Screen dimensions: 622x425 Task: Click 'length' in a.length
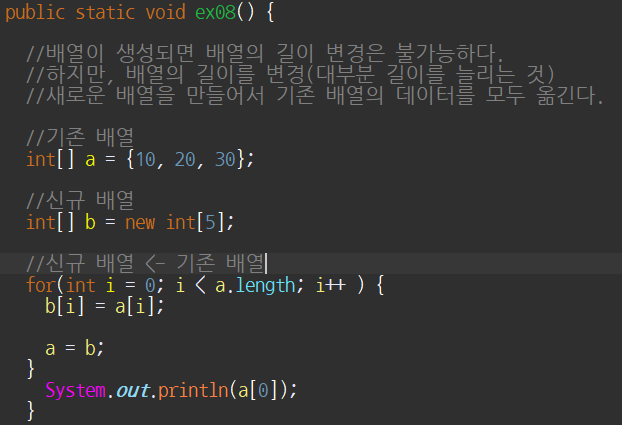pyautogui.click(x=265, y=285)
